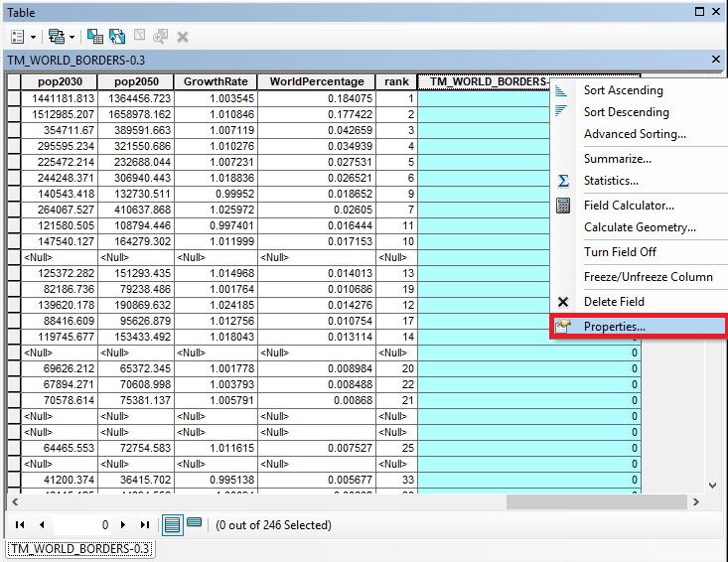The image size is (728, 562).
Task: Open Properties from the context menu
Action: click(614, 326)
